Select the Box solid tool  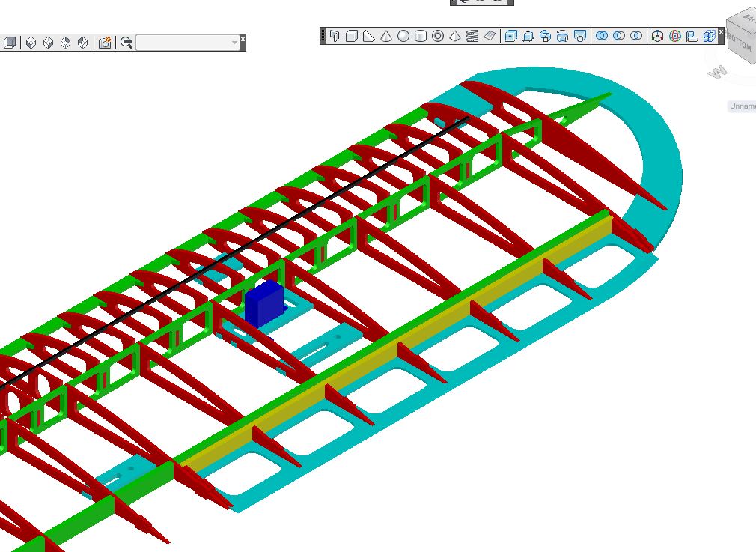(x=352, y=36)
